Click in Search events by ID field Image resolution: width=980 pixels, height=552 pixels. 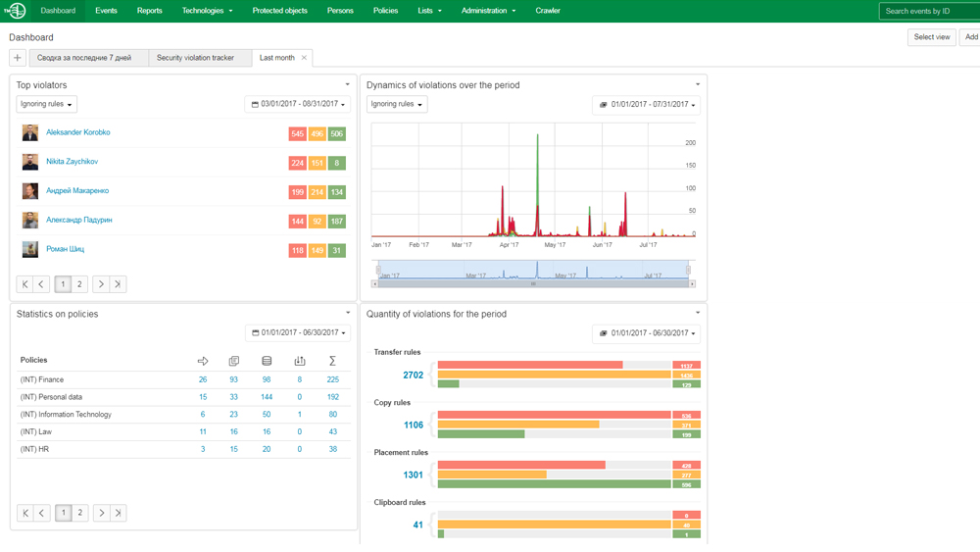(929, 11)
